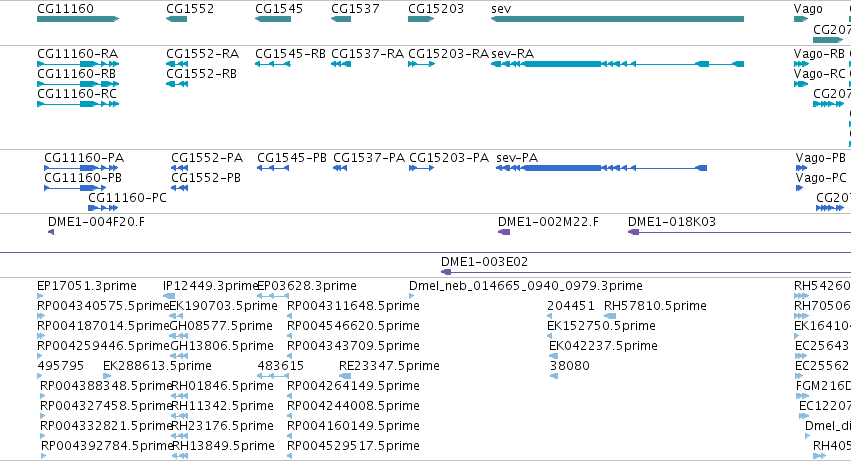
Task: Click EST label RP004160149.5prime
Action: point(353,427)
